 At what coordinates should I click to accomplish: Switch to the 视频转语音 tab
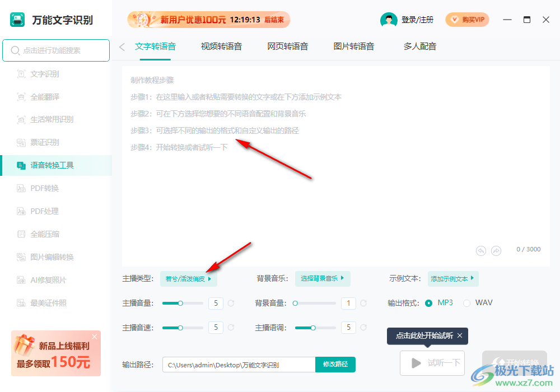tap(221, 46)
